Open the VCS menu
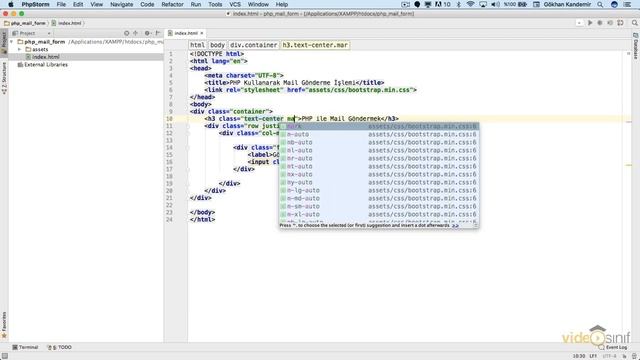Viewport: 640px width, 360px height. [x=235, y=4]
